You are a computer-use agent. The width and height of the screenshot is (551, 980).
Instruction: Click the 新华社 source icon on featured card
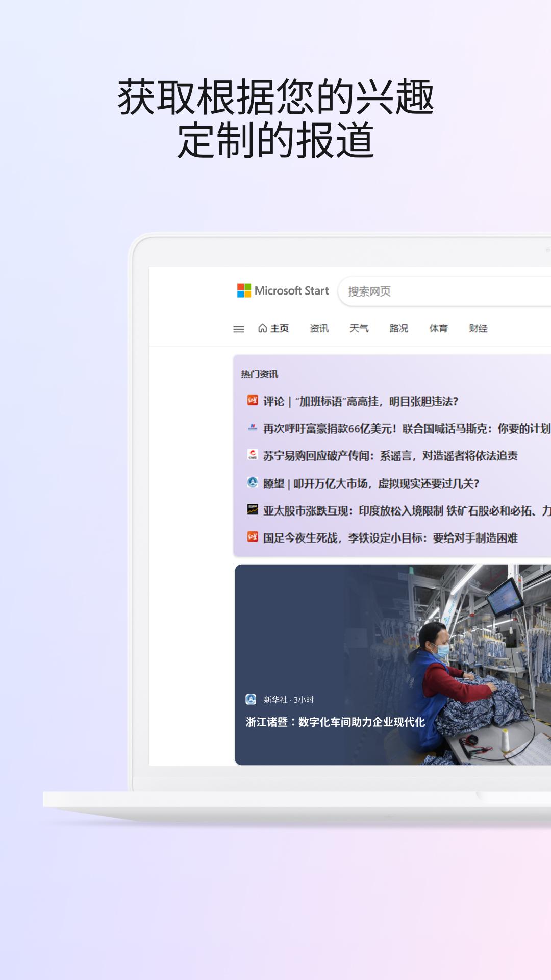pos(251,699)
